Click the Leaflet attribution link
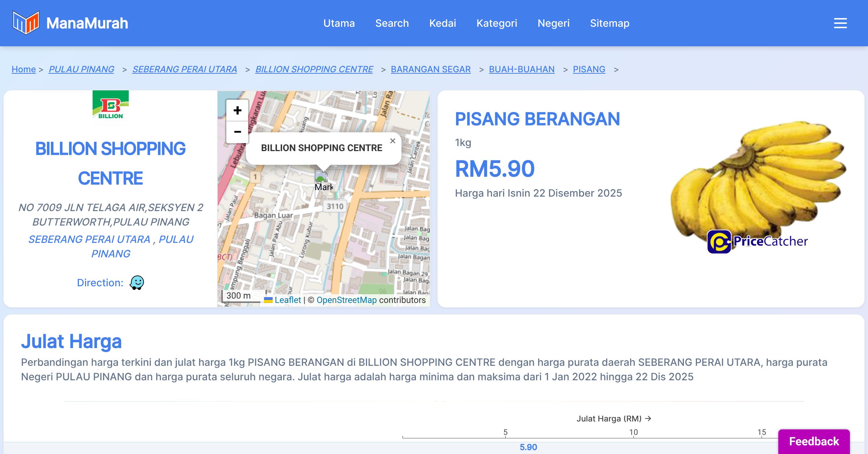Screen dimensions: 868x454 coord(288,300)
